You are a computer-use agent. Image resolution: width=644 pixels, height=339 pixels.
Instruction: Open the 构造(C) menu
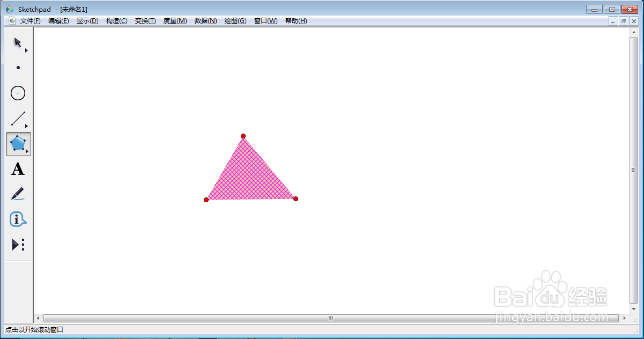click(116, 21)
